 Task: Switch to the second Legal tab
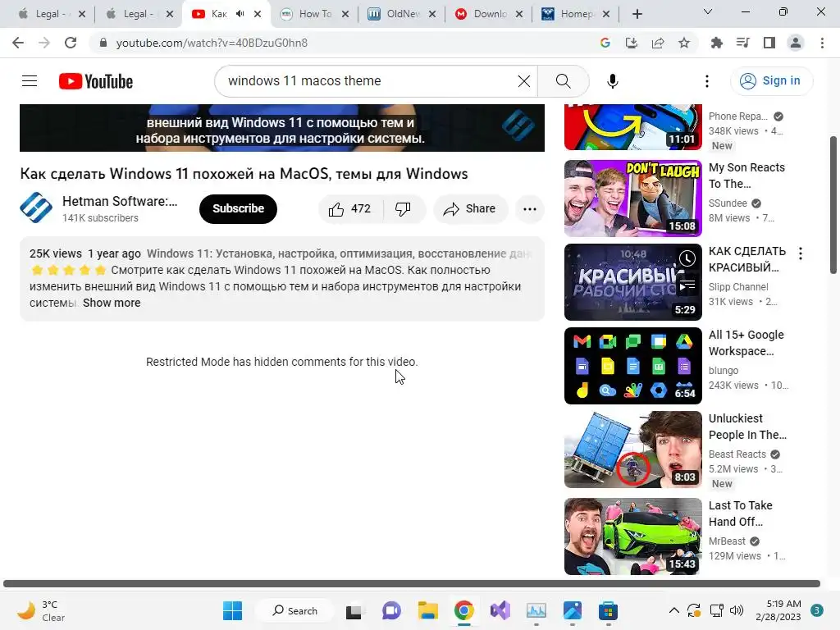[x=138, y=14]
